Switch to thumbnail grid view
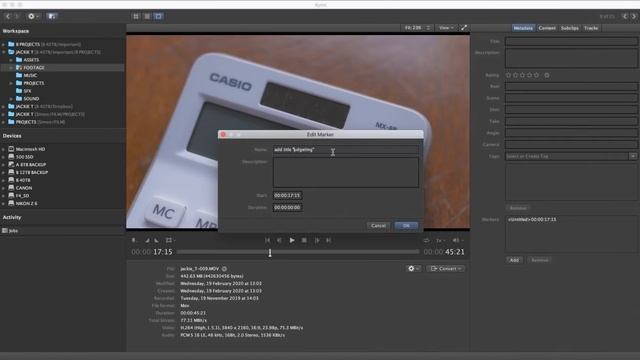This screenshot has height=360, width=640. 136,16
